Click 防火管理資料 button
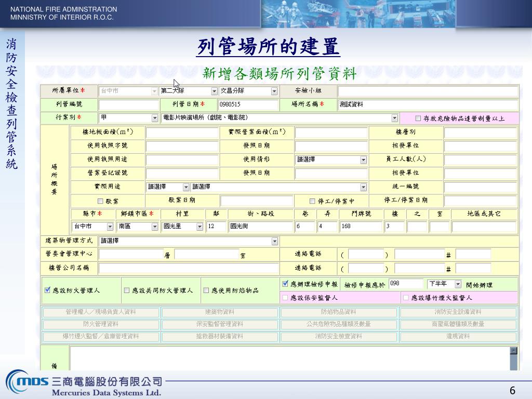This screenshot has height=399, width=532. coord(101,324)
